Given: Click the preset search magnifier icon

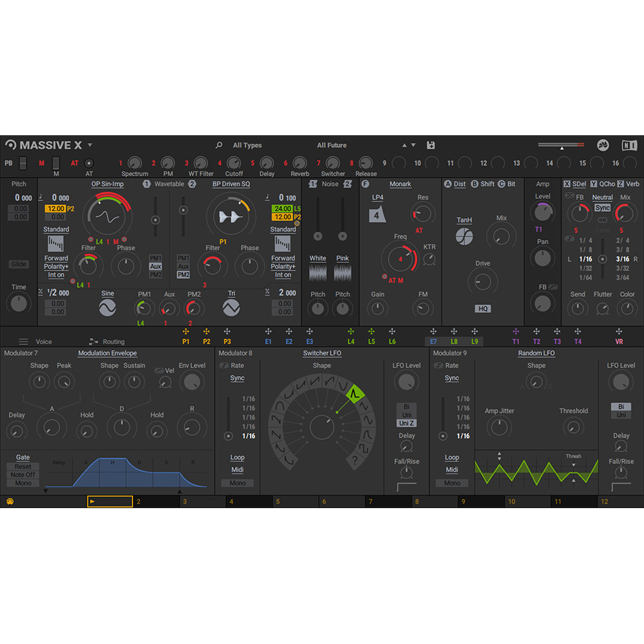Looking at the screenshot, I should coord(218,145).
